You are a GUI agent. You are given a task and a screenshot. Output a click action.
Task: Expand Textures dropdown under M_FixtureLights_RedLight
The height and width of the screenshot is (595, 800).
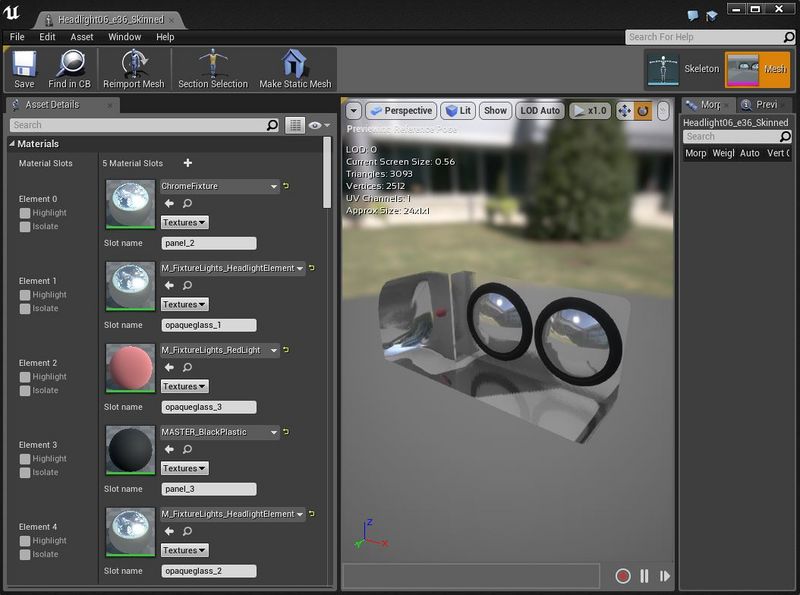click(x=185, y=386)
